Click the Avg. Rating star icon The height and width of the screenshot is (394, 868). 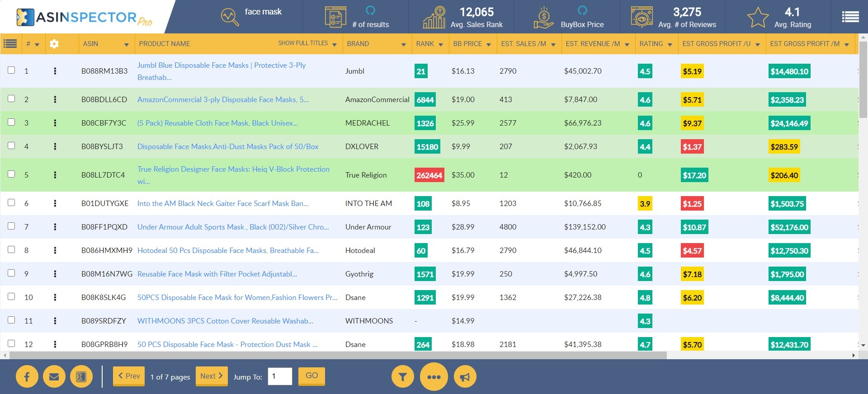[x=758, y=17]
